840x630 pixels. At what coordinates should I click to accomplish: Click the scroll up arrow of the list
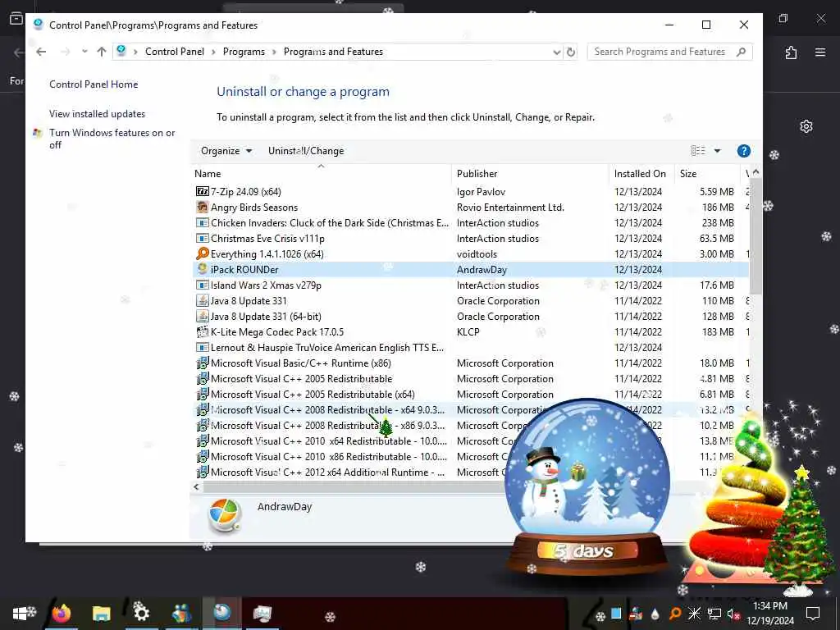point(756,172)
